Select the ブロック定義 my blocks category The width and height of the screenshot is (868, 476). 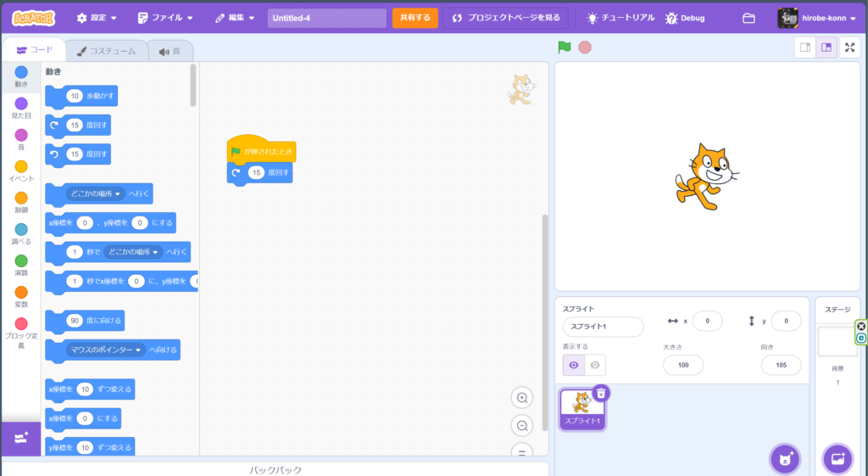click(x=21, y=333)
